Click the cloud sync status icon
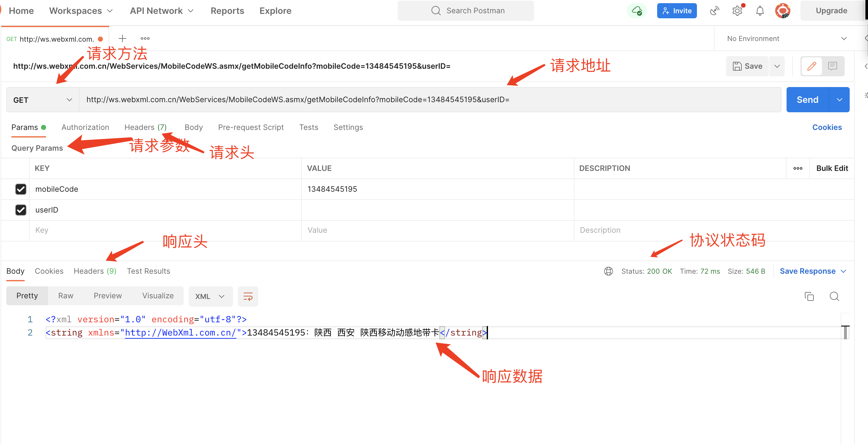This screenshot has height=444, width=868. click(637, 11)
